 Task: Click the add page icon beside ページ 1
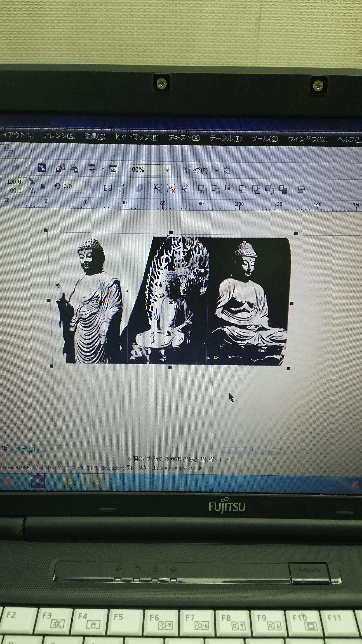(x=5, y=449)
